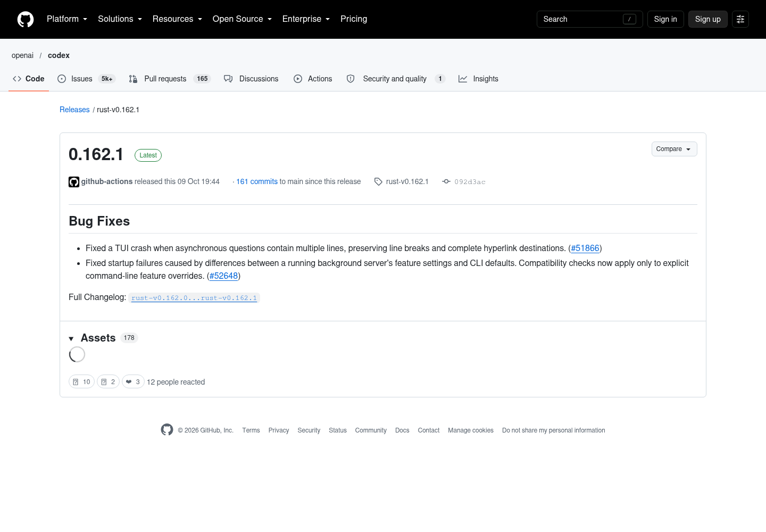Open the Pull requests tab
Image resolution: width=766 pixels, height=532 pixels.
pos(170,79)
